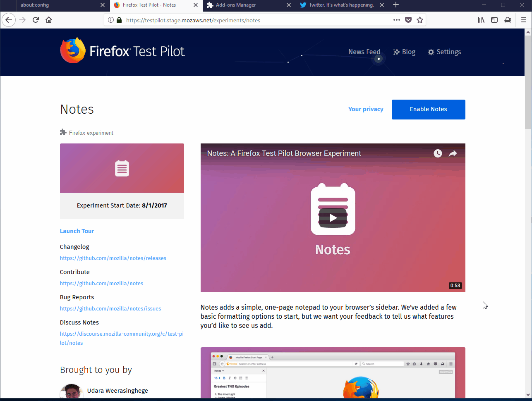Open the page actions ellipsis menu
Image resolution: width=532 pixels, height=401 pixels.
tap(396, 19)
